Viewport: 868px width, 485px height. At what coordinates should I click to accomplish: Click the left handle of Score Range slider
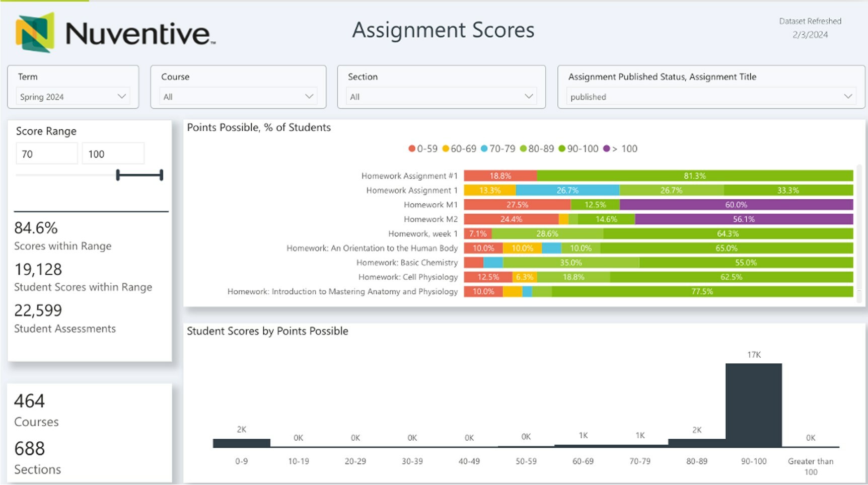118,175
